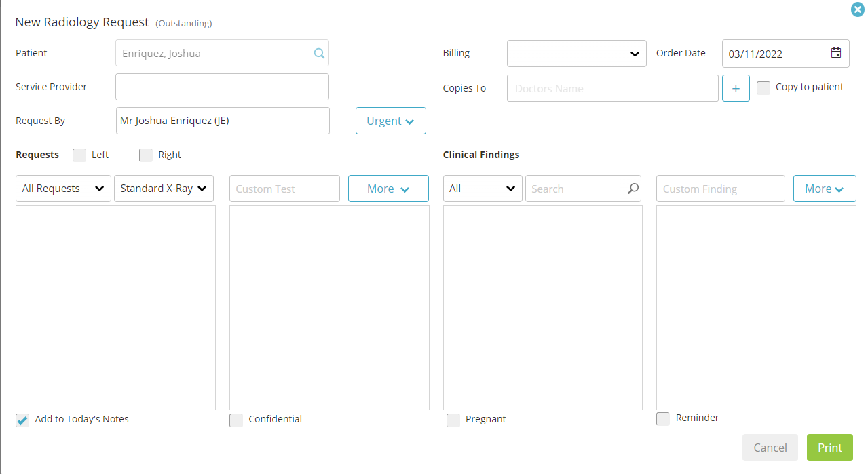Open the Billing dropdown

577,54
